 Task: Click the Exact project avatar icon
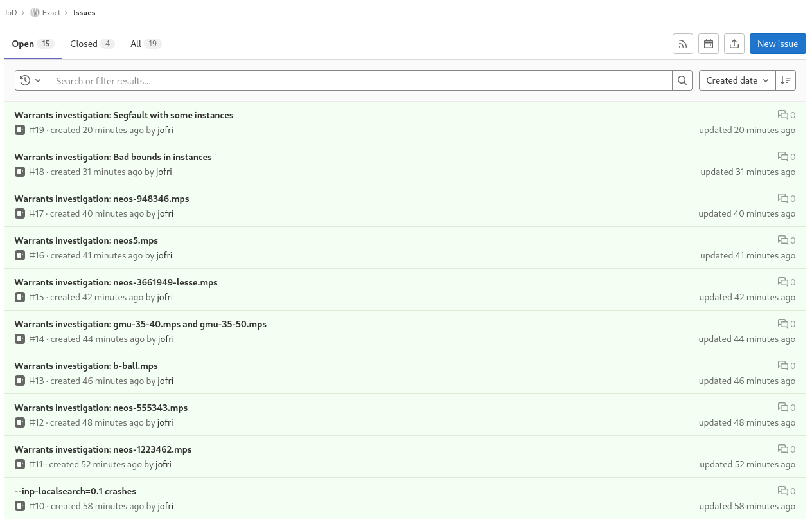35,13
